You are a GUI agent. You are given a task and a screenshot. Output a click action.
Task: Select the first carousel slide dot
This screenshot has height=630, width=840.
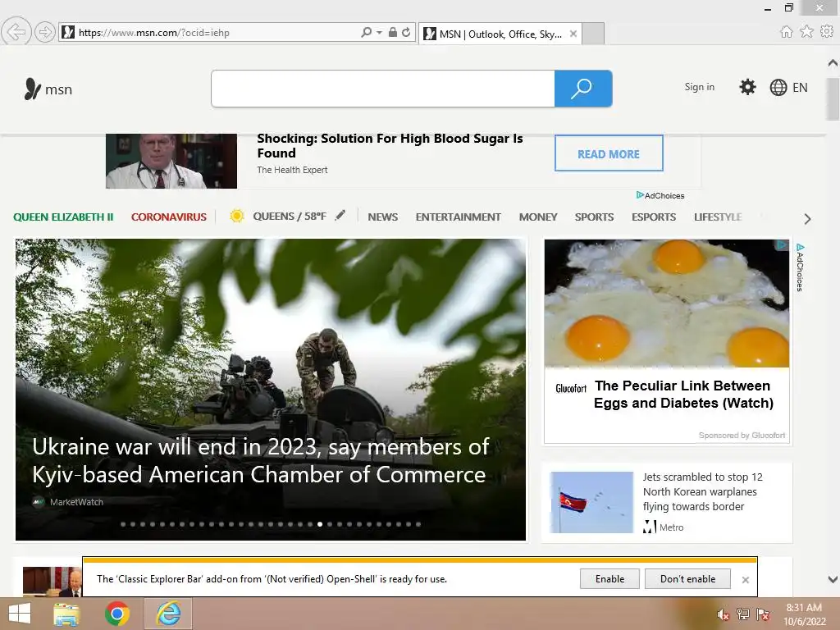(123, 524)
